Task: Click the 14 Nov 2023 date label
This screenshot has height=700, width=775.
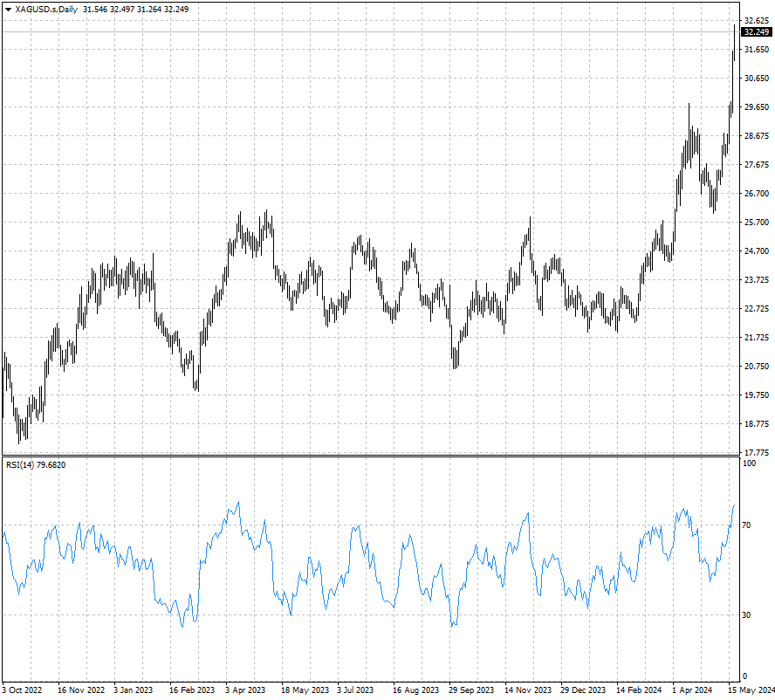Action: coord(528,690)
